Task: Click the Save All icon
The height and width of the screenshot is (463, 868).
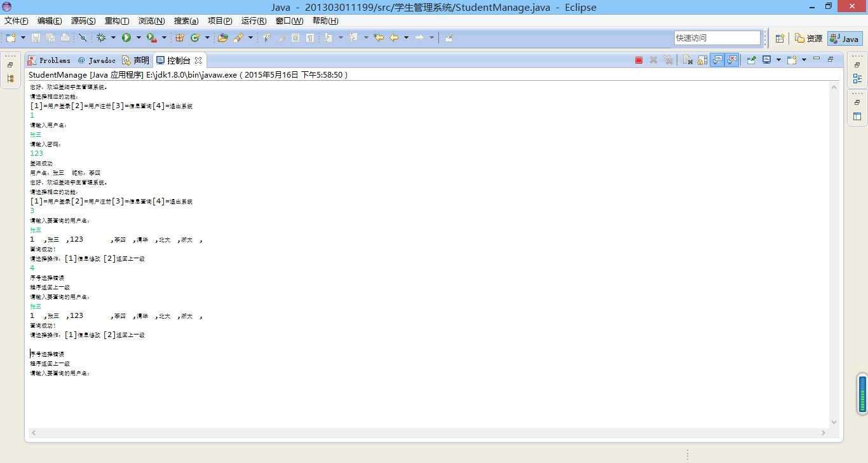Action: pyautogui.click(x=51, y=38)
